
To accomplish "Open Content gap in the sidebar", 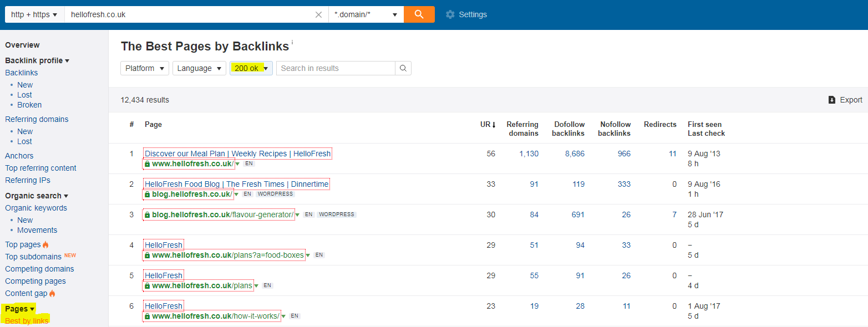I will pyautogui.click(x=26, y=293).
